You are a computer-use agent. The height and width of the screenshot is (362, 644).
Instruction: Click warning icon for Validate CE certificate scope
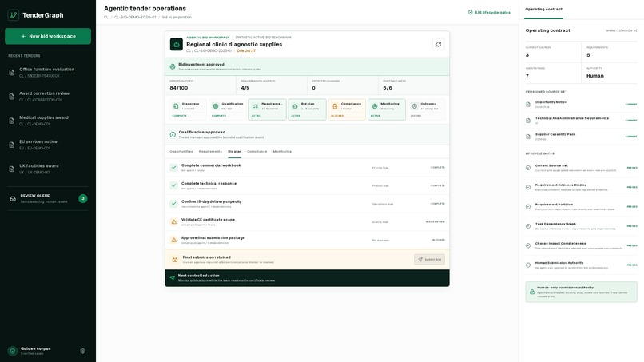(x=173, y=221)
